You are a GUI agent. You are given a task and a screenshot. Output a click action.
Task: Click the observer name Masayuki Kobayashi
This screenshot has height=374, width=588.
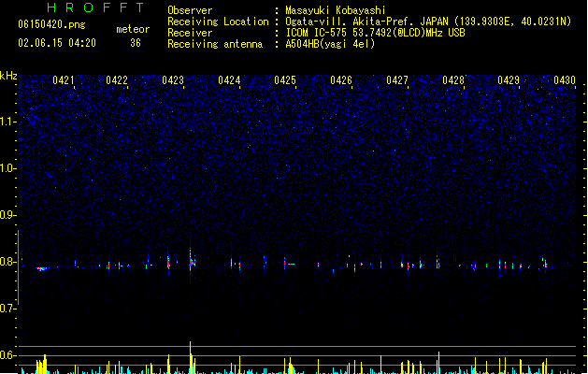point(336,10)
